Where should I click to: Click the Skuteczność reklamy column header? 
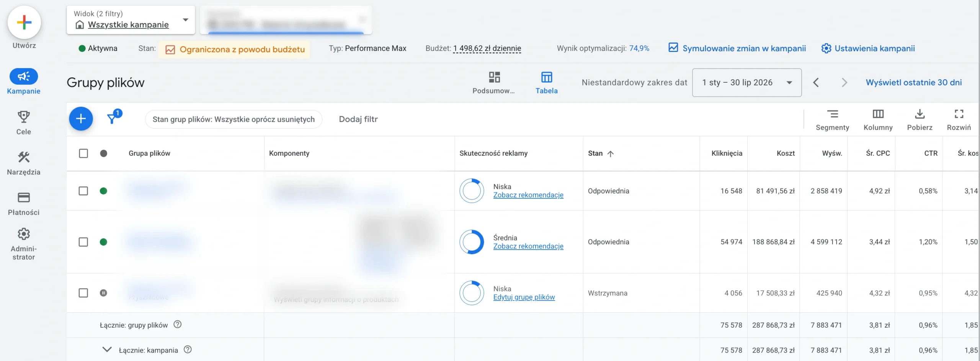493,153
